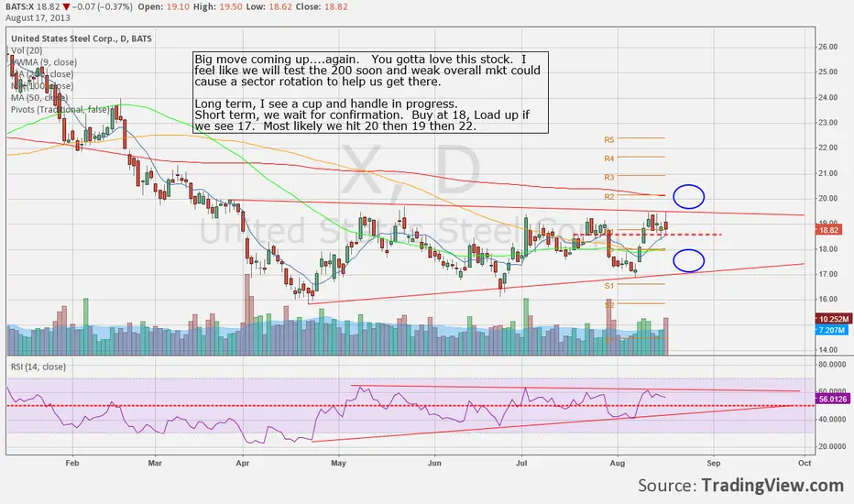Select the blue ellipse drawing near 20.00

coord(688,197)
